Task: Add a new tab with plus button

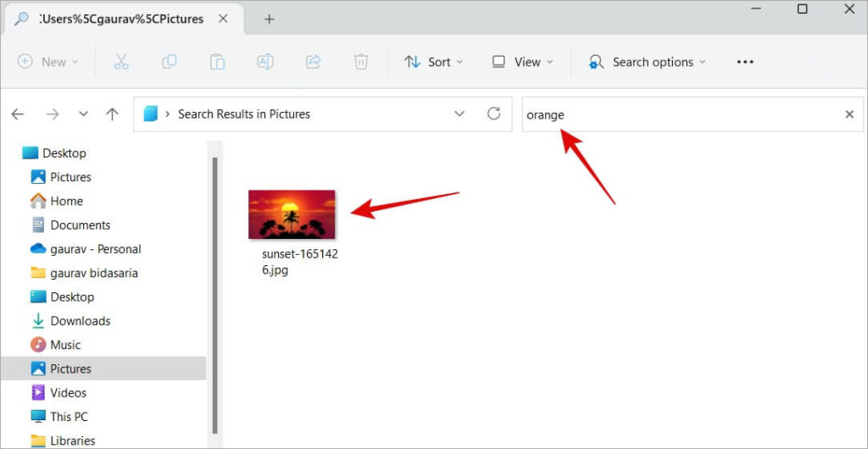Action: pyautogui.click(x=269, y=19)
